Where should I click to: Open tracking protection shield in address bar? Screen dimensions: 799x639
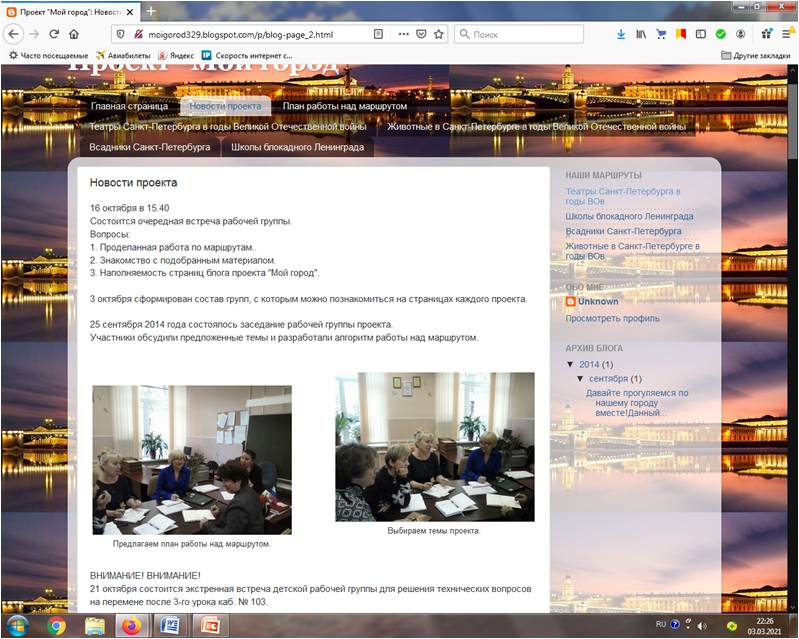tap(120, 34)
